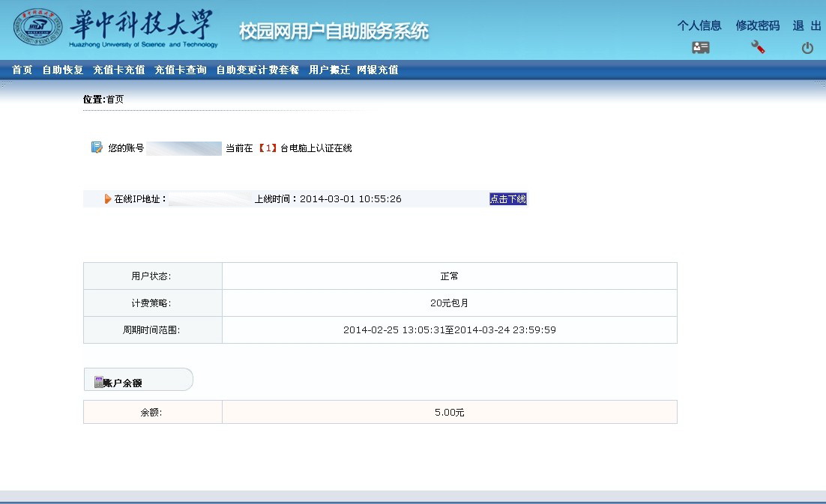Select the 用户搬迁 menu item
This screenshot has height=504, width=826.
coord(331,69)
